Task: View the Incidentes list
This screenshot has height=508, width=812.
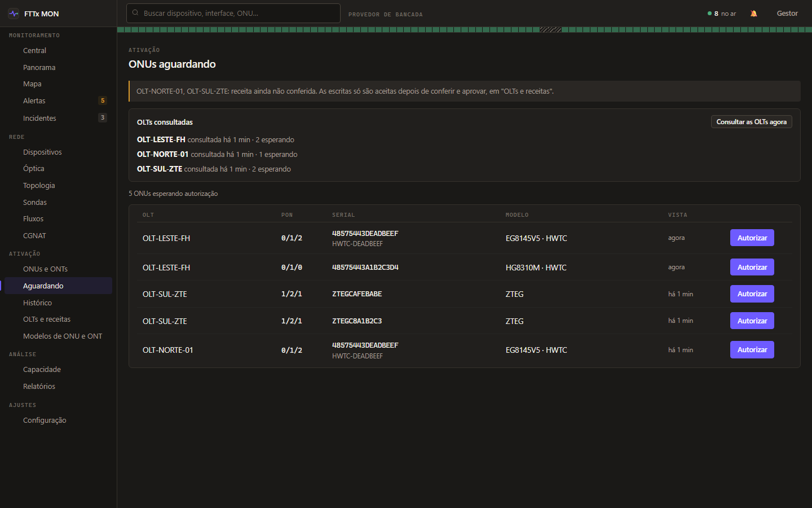Action: pyautogui.click(x=58, y=118)
